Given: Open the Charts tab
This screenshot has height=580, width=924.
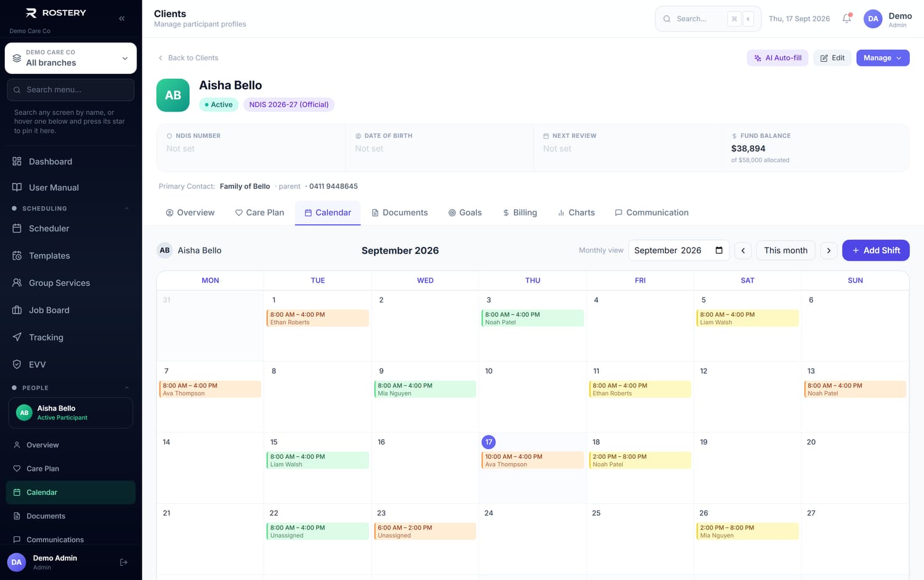Looking at the screenshot, I should [576, 212].
